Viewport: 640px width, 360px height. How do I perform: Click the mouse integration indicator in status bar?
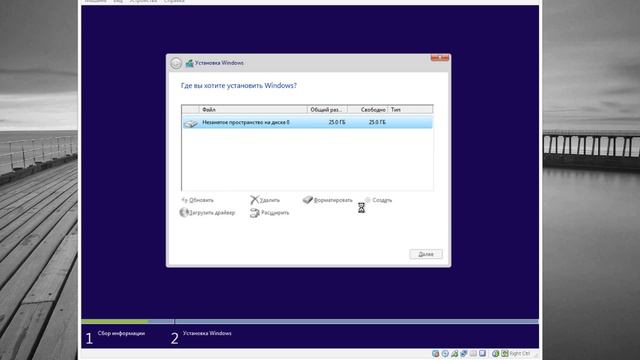coord(496,353)
